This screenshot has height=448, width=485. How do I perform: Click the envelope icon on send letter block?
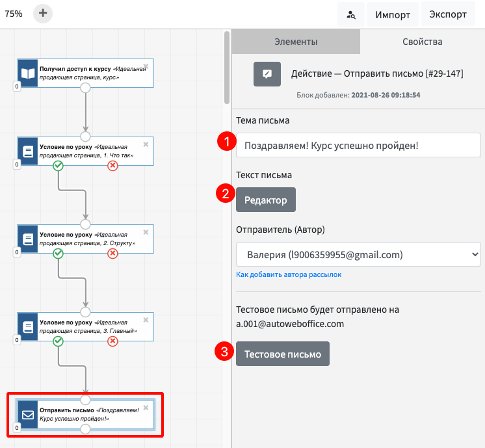click(28, 414)
